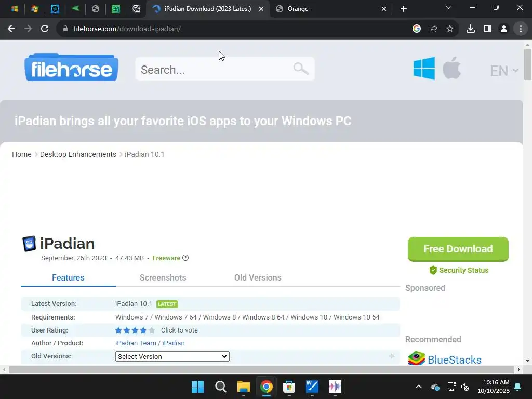Screen dimensions: 532x399
Task: Click the BlueStacks icon
Action: click(416, 358)
